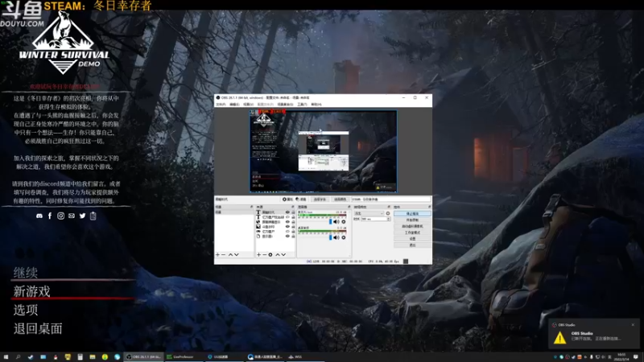This screenshot has width=644, height=362.
Task: Click the Exit button in OBS Controls
Action: coord(412,245)
